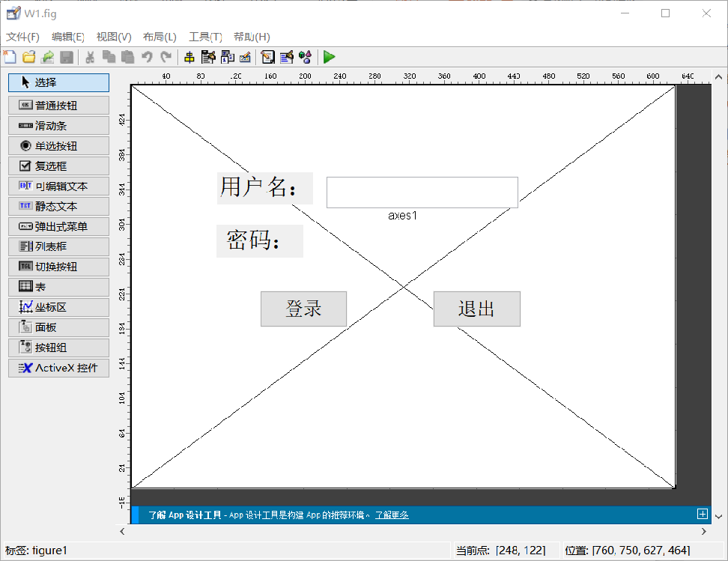Select the 复选框 checkbox tool
Screen dimensions: 728x561
click(58, 166)
